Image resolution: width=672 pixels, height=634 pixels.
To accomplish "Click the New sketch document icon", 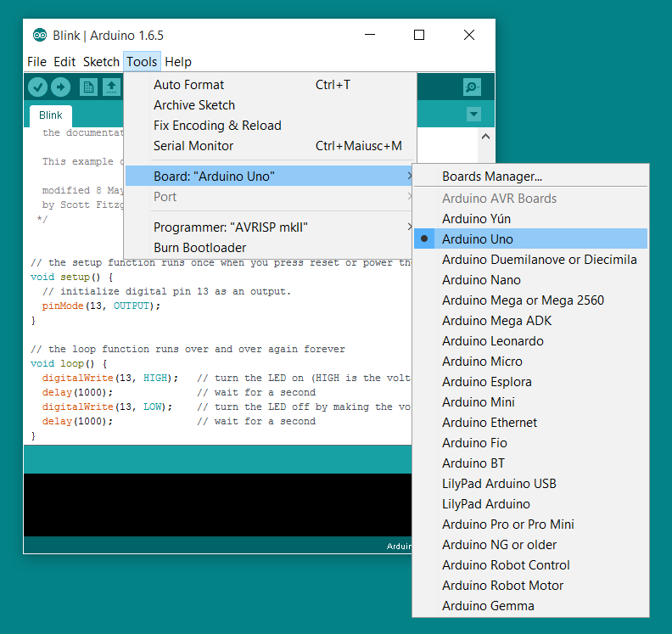I will click(x=88, y=87).
